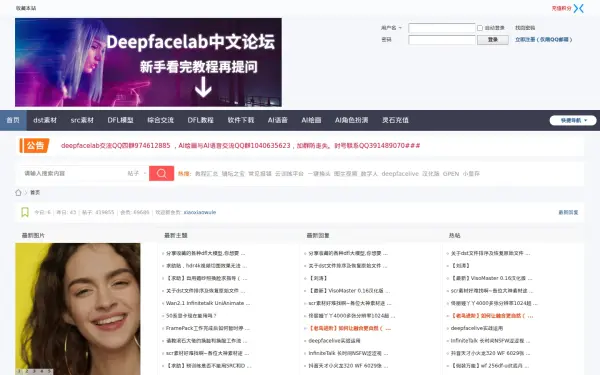Viewport: 600px width, 375px height.
Task: Toggle the 自动登录 auto-login checkbox
Action: click(x=480, y=28)
